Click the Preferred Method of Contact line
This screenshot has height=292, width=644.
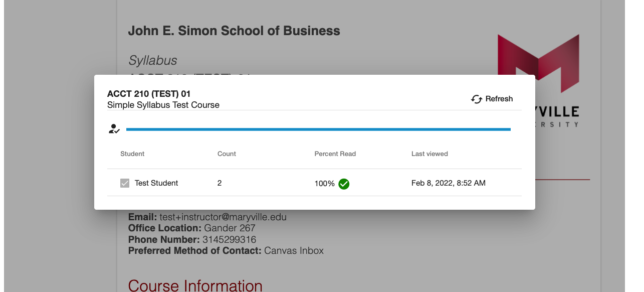click(x=226, y=250)
